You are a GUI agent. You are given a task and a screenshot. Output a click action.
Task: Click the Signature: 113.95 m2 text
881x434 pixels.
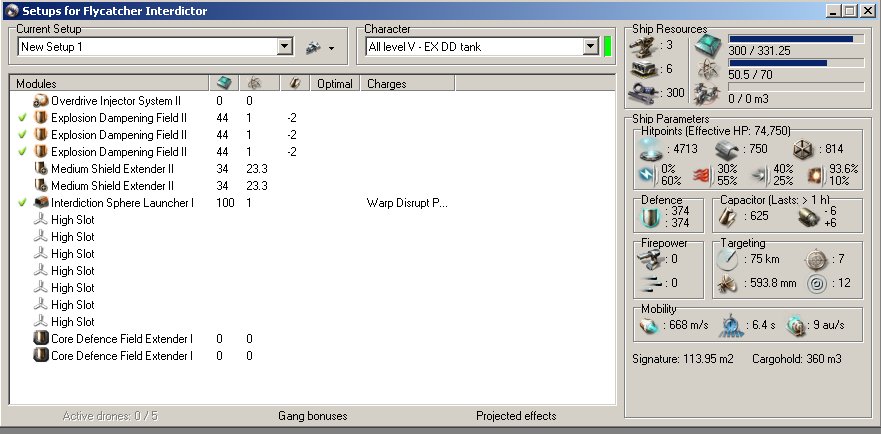tap(683, 359)
